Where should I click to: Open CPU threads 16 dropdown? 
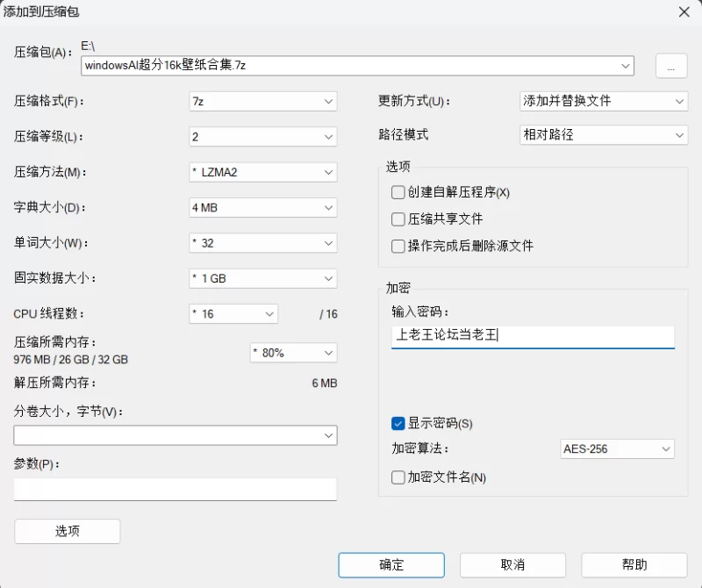(233, 313)
